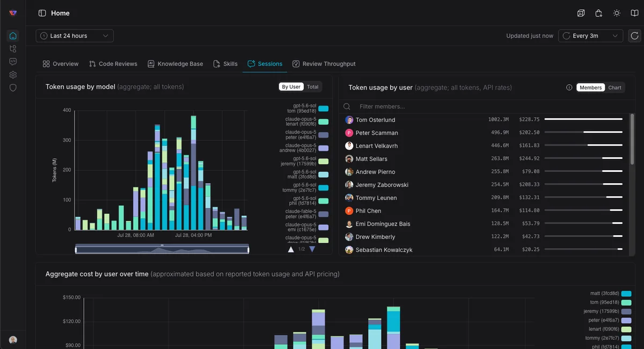
Task: Toggle gpt-5.6-sol jeremy (17599b) legend series
Action: [305, 161]
